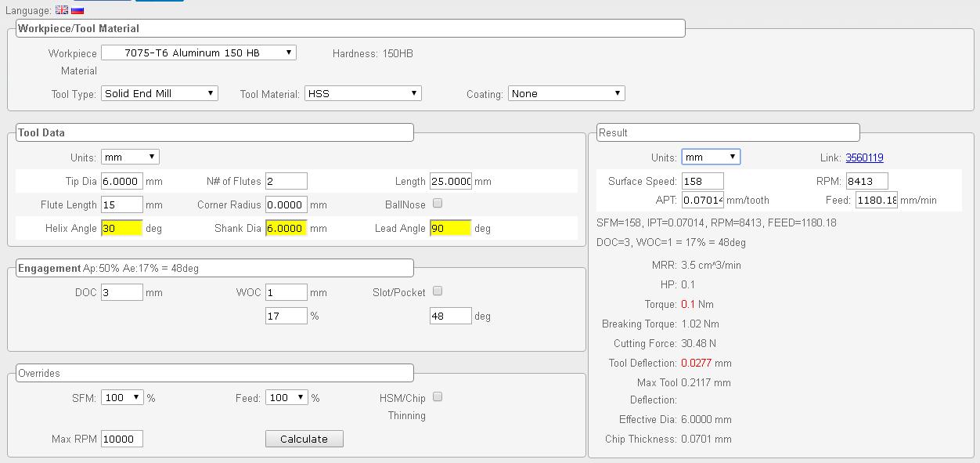Tick the Slot/Pocket checkbox

tap(438, 291)
